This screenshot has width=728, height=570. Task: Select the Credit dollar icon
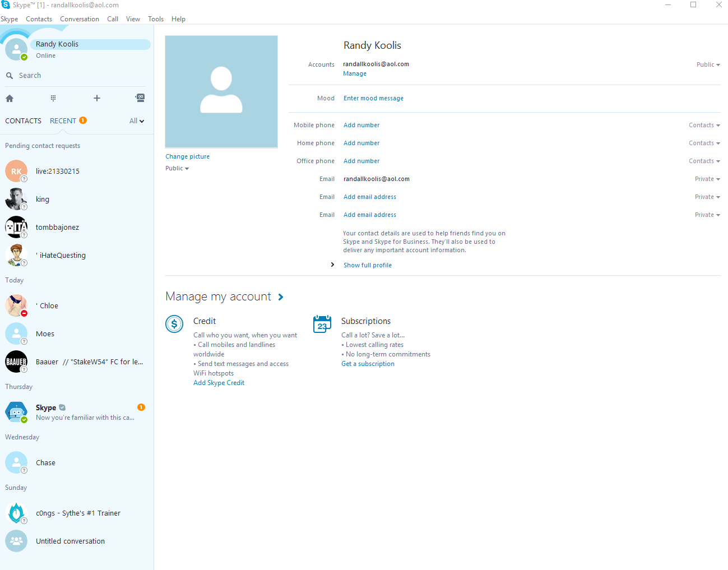pos(174,324)
